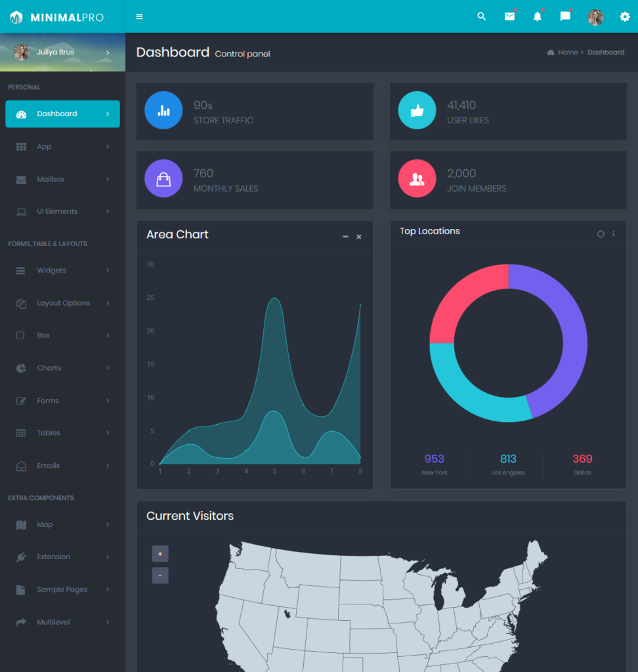The height and width of the screenshot is (672, 638).
Task: Open the App sidebar menu
Action: pos(62,146)
